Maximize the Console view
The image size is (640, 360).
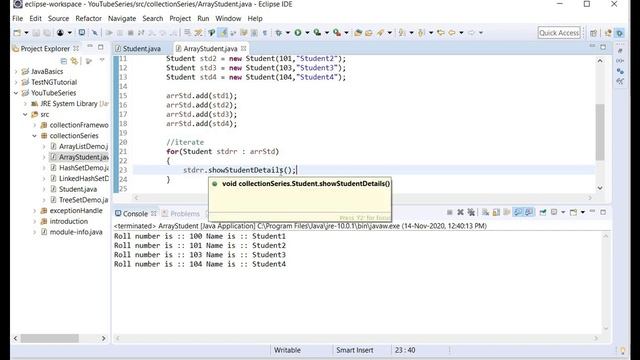pyautogui.click(x=603, y=212)
